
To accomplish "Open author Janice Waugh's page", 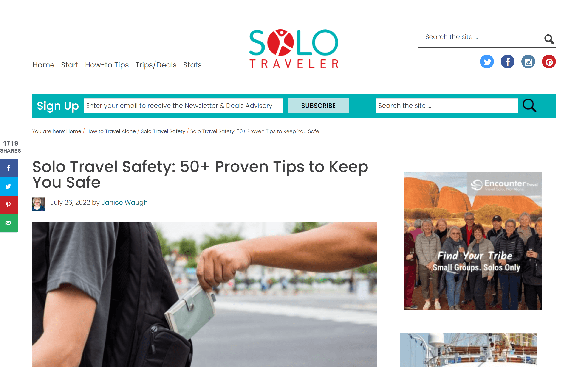I will pos(124,203).
